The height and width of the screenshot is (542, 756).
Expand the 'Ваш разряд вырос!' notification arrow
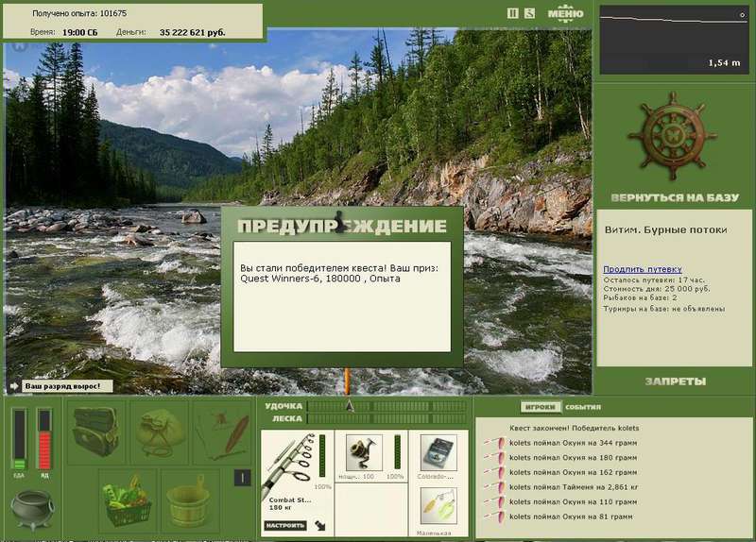tap(14, 386)
